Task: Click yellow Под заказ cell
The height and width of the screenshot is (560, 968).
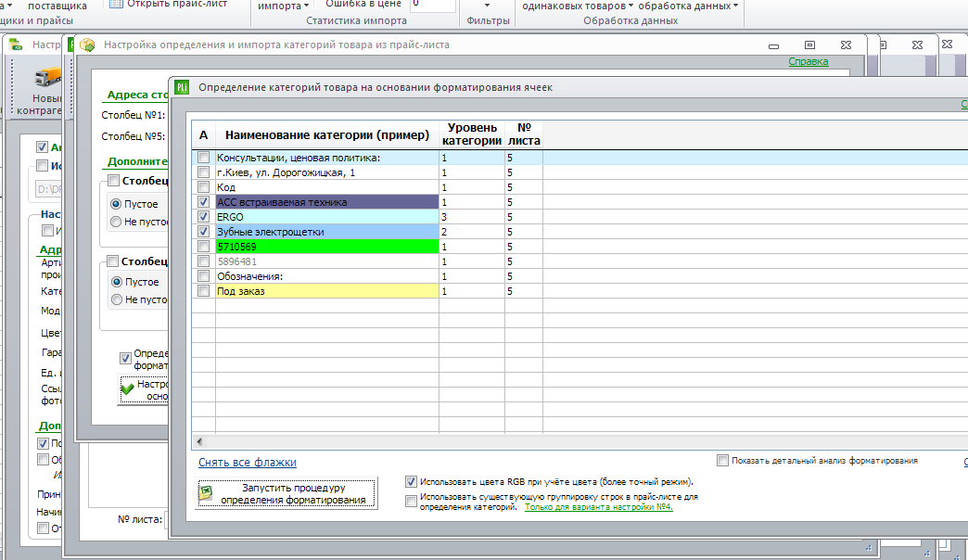Action: pyautogui.click(x=327, y=291)
